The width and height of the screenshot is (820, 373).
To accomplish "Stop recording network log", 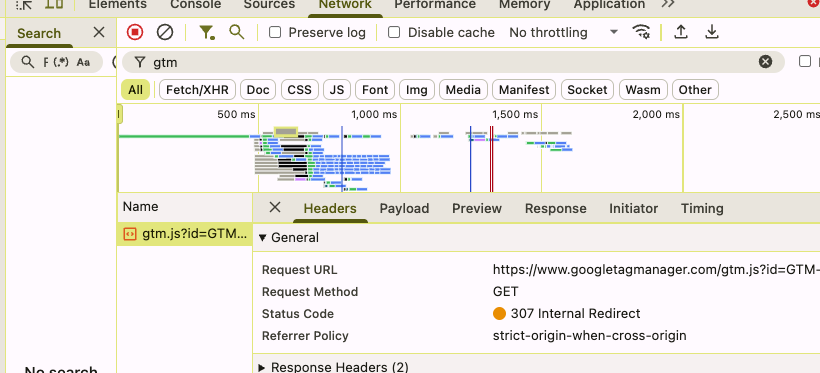I will [x=135, y=32].
